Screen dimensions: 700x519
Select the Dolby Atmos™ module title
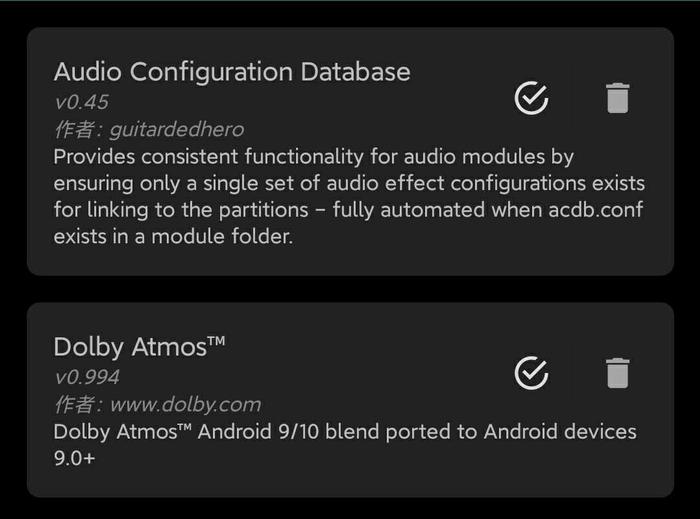point(139,347)
